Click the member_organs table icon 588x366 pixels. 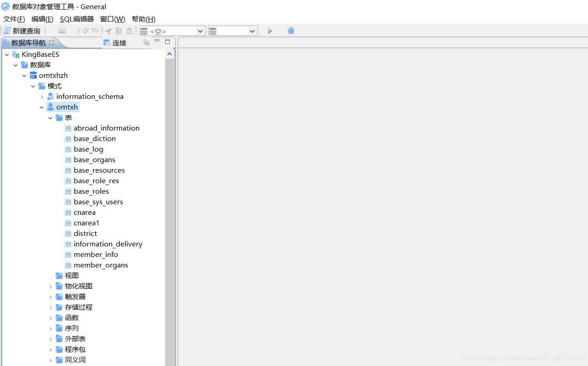point(68,265)
